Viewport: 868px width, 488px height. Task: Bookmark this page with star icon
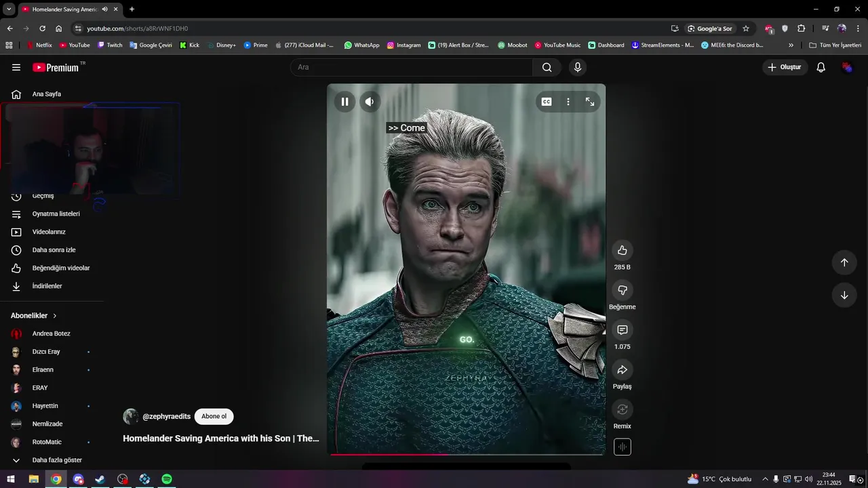pyautogui.click(x=746, y=28)
